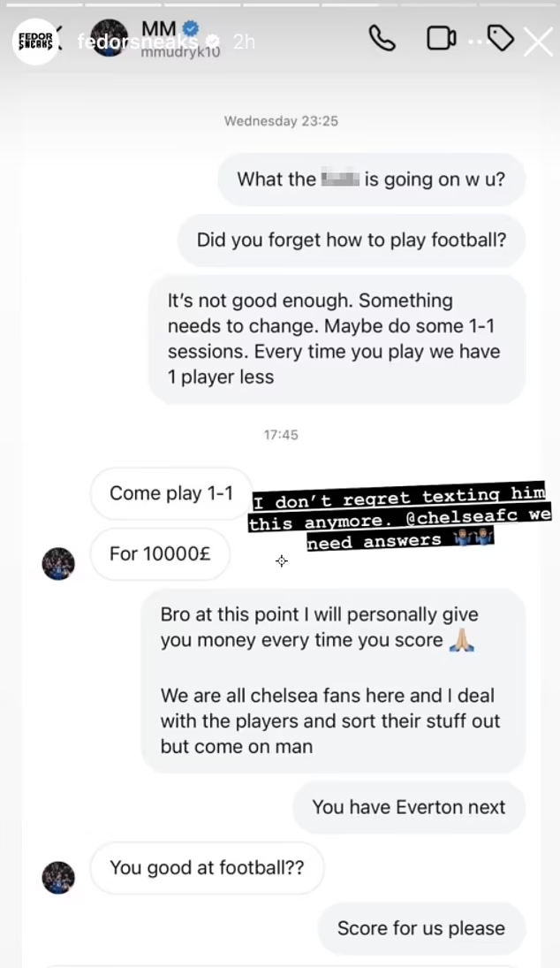The image size is (560, 968).
Task: Open the mmudryk10 username under MM
Action: [x=180, y=51]
